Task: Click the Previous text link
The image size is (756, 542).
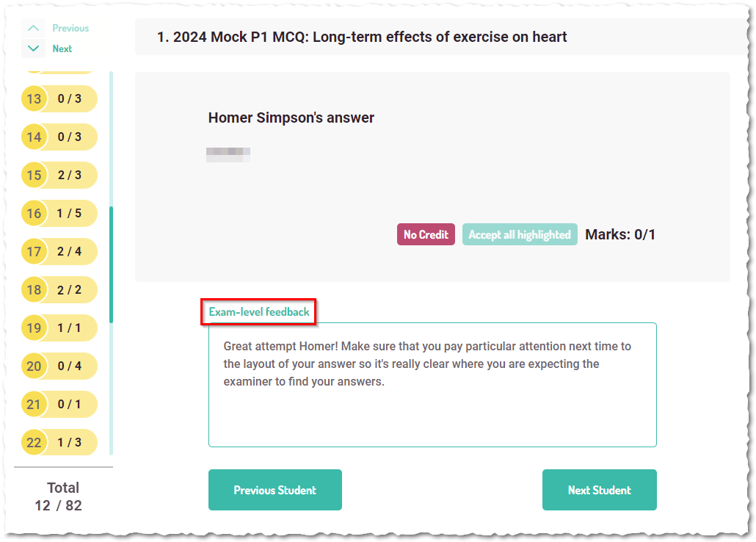Action: click(70, 28)
